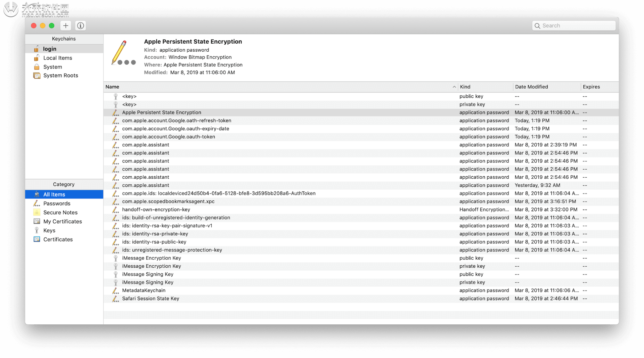The height and width of the screenshot is (358, 644).
Task: Click the All Items category icon
Action: tap(37, 194)
